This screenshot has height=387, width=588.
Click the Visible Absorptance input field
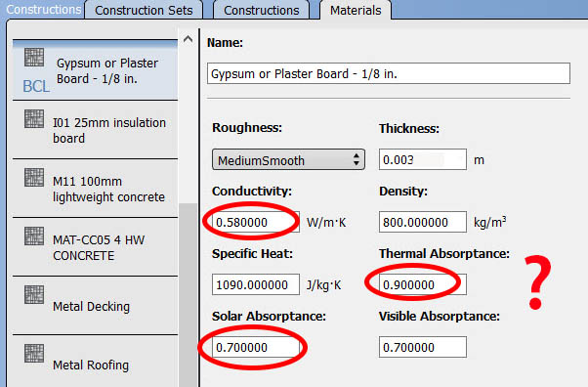(423, 347)
